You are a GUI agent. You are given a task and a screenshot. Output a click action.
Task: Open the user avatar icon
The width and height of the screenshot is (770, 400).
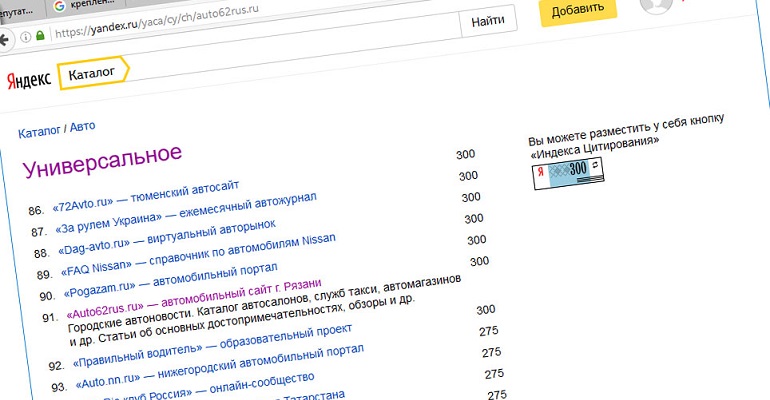[x=656, y=5]
